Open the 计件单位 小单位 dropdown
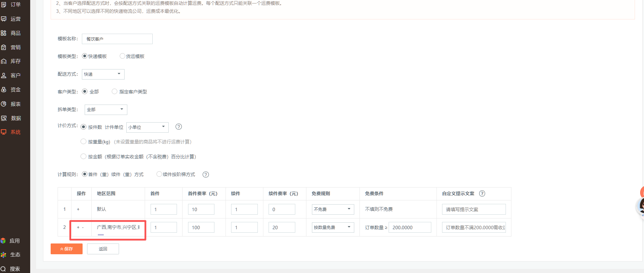The image size is (644, 273). [147, 127]
